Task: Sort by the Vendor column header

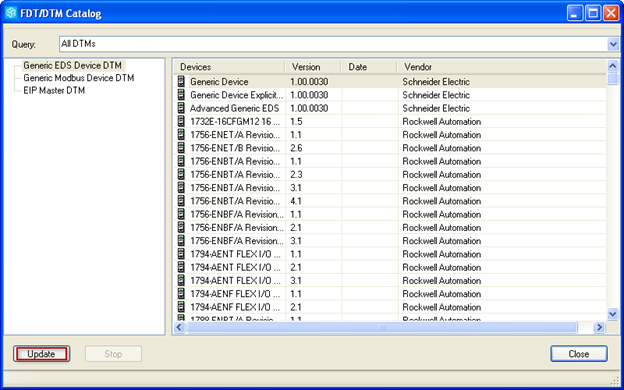Action: 501,67
